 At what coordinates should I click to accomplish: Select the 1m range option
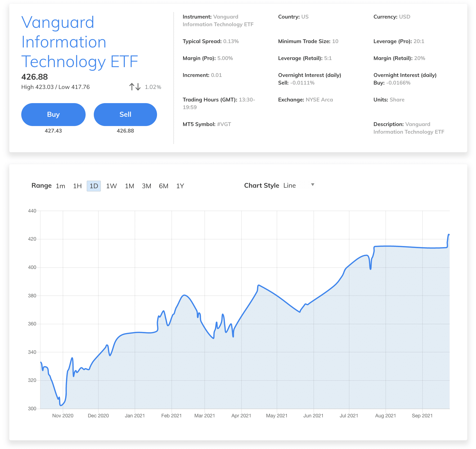click(61, 186)
